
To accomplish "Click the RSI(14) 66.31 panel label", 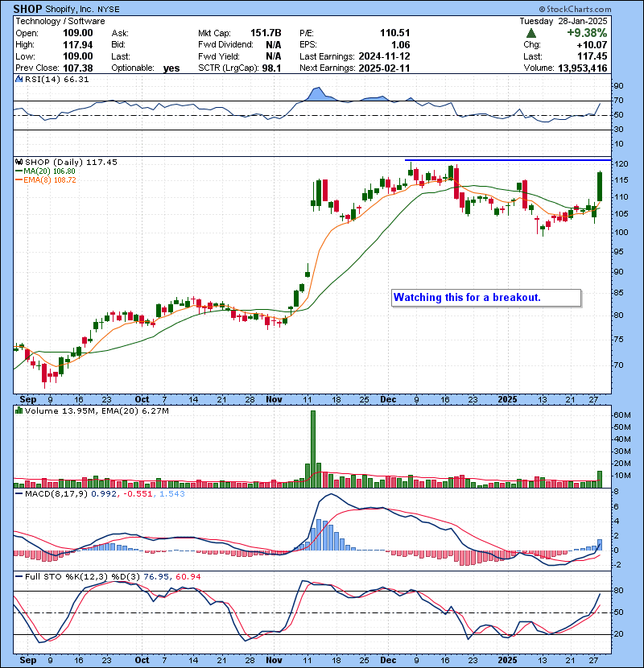I will click(56, 79).
